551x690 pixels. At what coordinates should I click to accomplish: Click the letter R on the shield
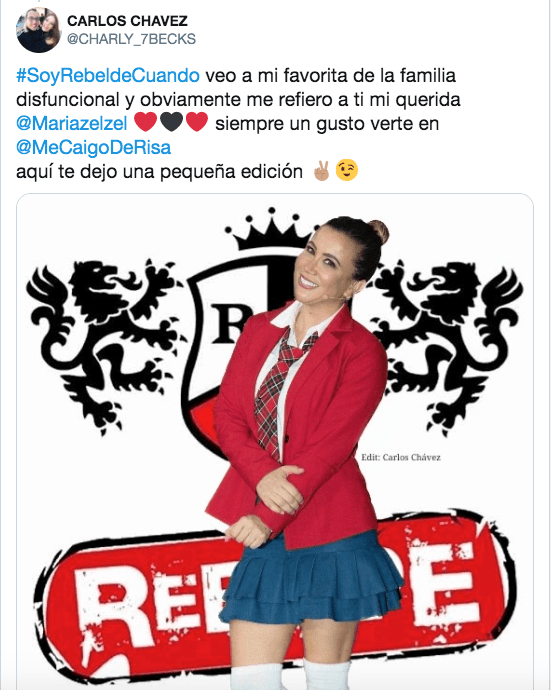tap(229, 323)
